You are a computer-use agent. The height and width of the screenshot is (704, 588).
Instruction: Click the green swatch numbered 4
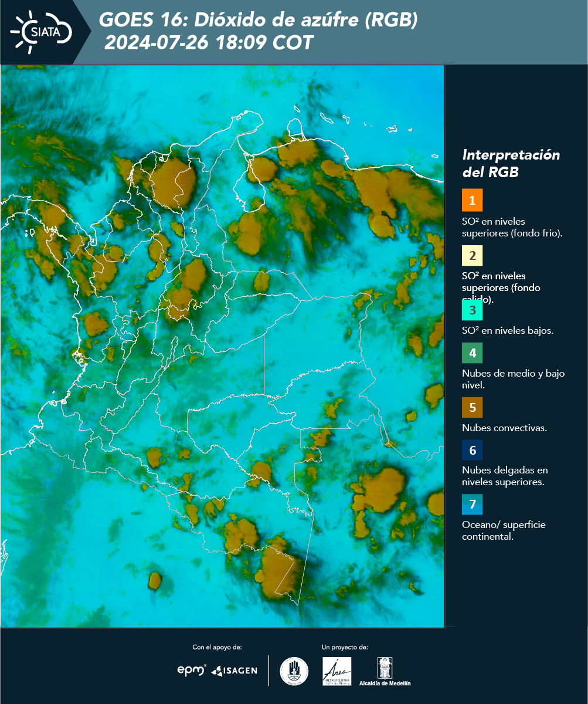click(x=473, y=353)
